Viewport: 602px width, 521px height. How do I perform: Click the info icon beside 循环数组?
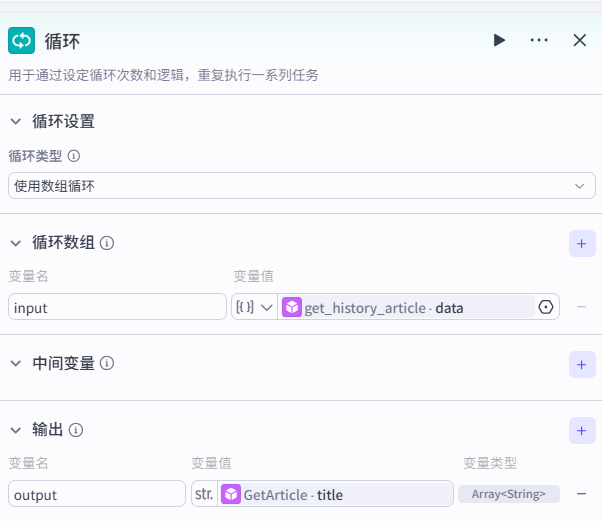click(x=107, y=243)
